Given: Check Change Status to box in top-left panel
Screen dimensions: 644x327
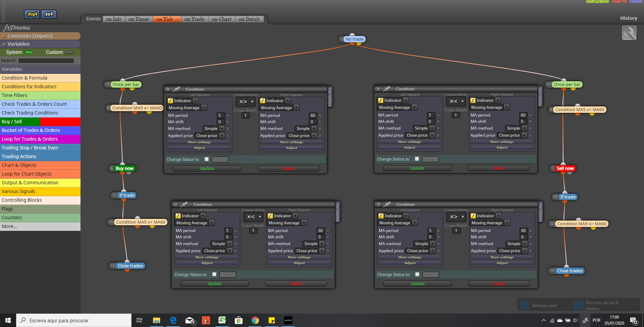Looking at the screenshot, I should [207, 159].
